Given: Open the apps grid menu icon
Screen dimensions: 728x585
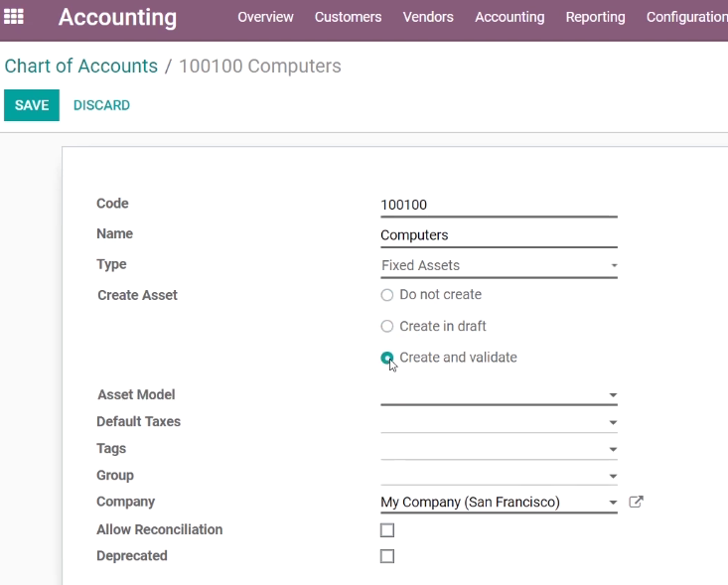Looking at the screenshot, I should click(14, 17).
